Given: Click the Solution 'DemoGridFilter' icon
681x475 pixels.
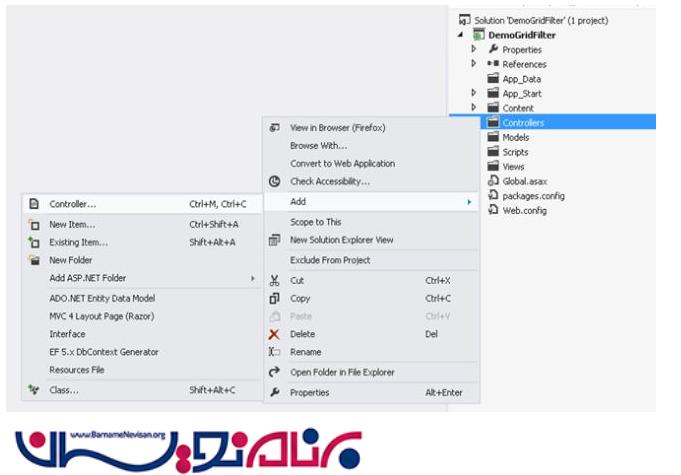Looking at the screenshot, I should pos(465,20).
